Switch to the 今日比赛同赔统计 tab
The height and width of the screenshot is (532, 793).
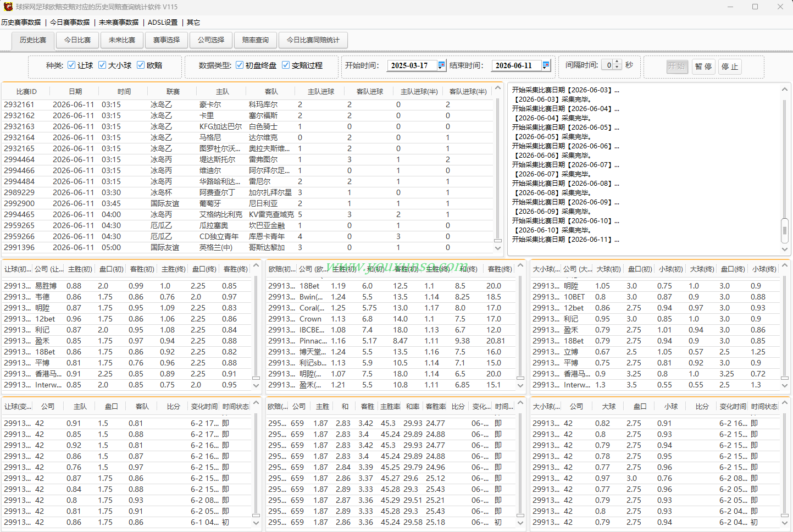(313, 40)
